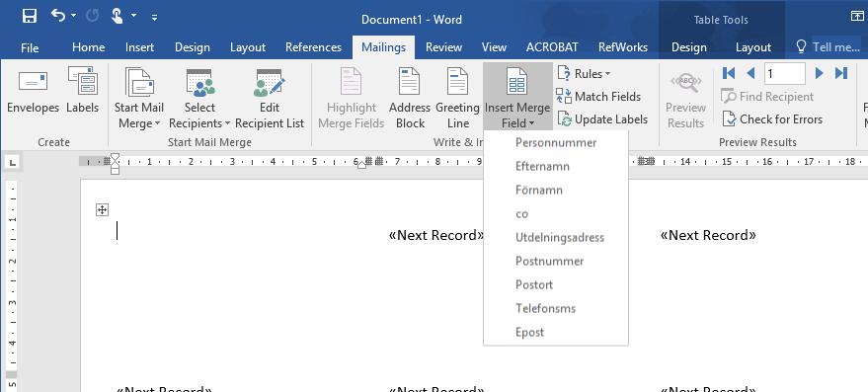Click the Address Block icon
The height and width of the screenshot is (392, 868).
click(409, 81)
